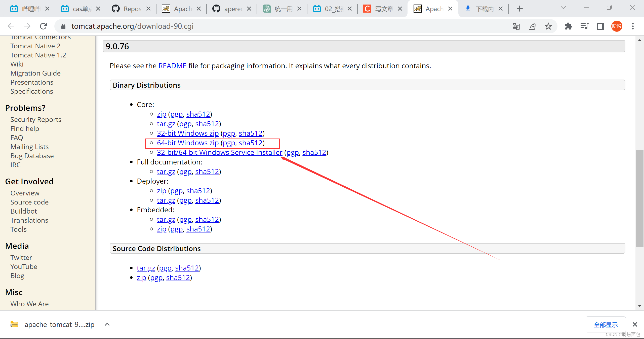Go back using the back arrow
The image size is (644, 339).
11,26
